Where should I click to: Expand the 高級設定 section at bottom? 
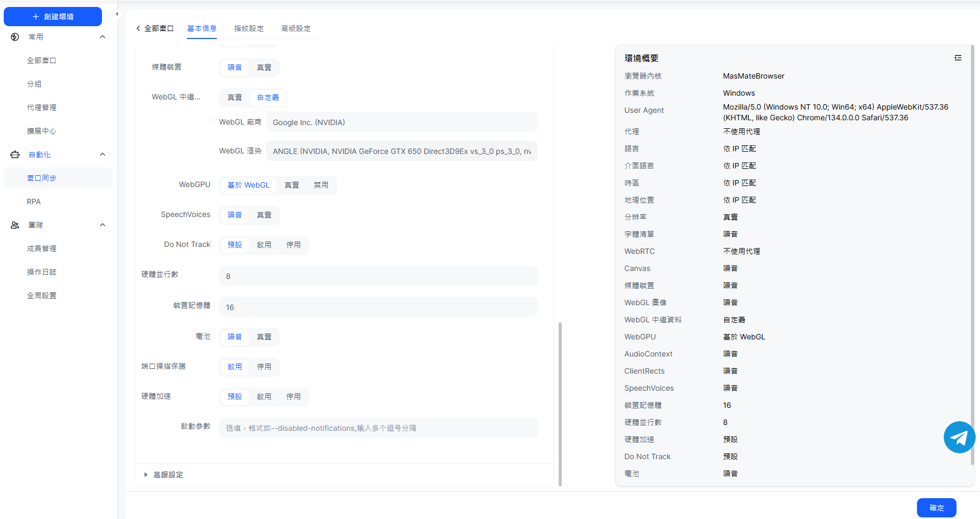(x=168, y=475)
